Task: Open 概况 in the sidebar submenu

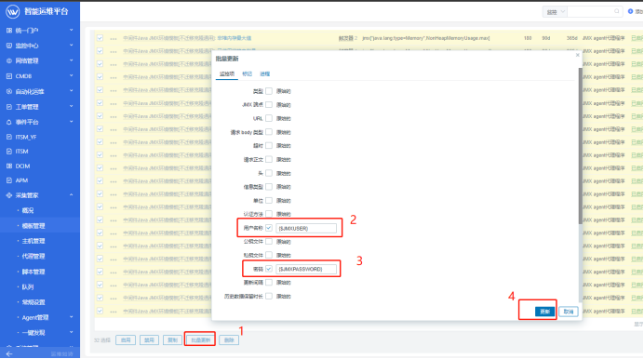Action: click(28, 210)
